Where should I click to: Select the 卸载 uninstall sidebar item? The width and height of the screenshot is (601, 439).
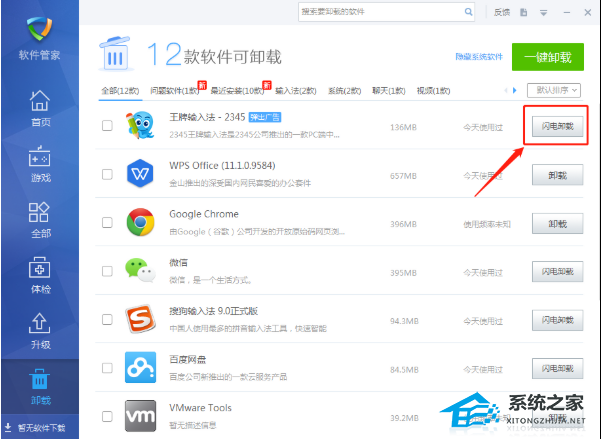pyautogui.click(x=40, y=386)
